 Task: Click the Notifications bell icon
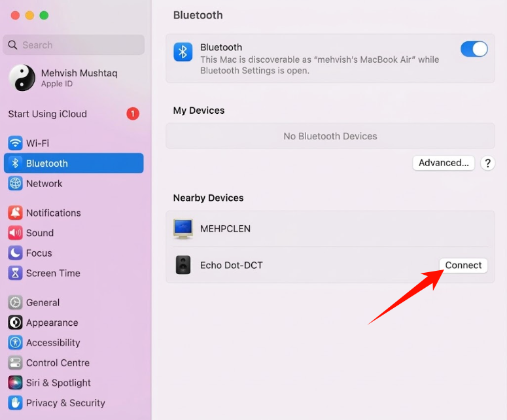pyautogui.click(x=15, y=213)
